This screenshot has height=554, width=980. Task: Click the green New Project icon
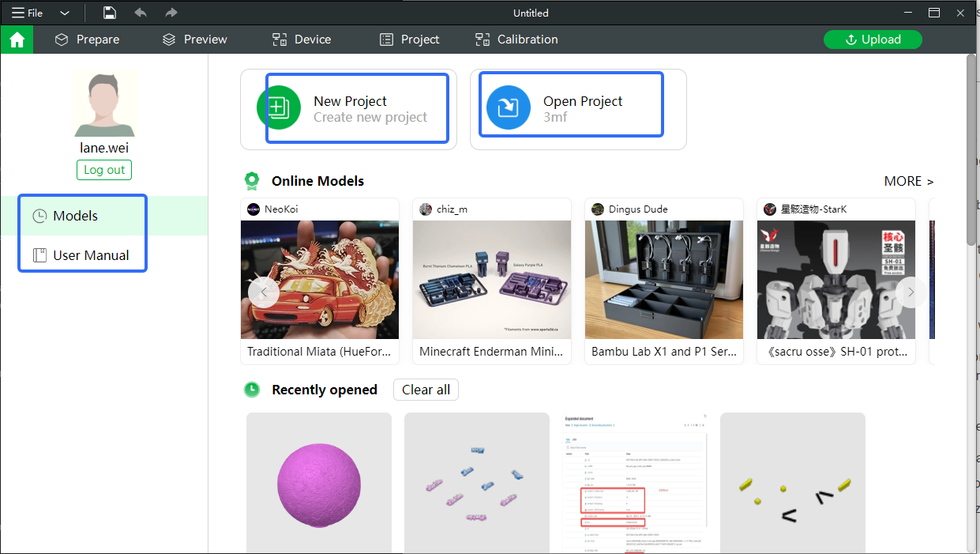pyautogui.click(x=279, y=108)
